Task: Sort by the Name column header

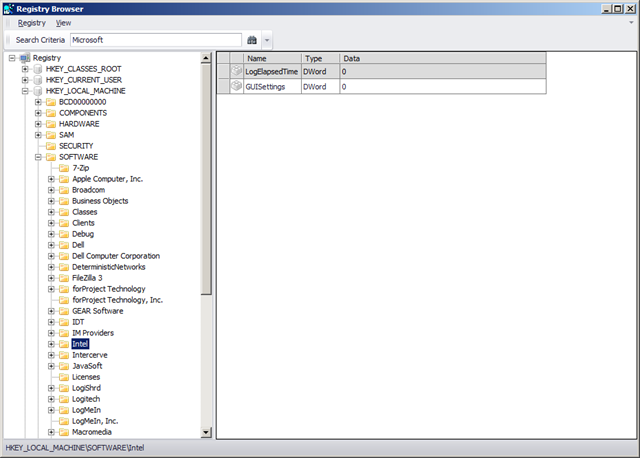Action: [272, 58]
